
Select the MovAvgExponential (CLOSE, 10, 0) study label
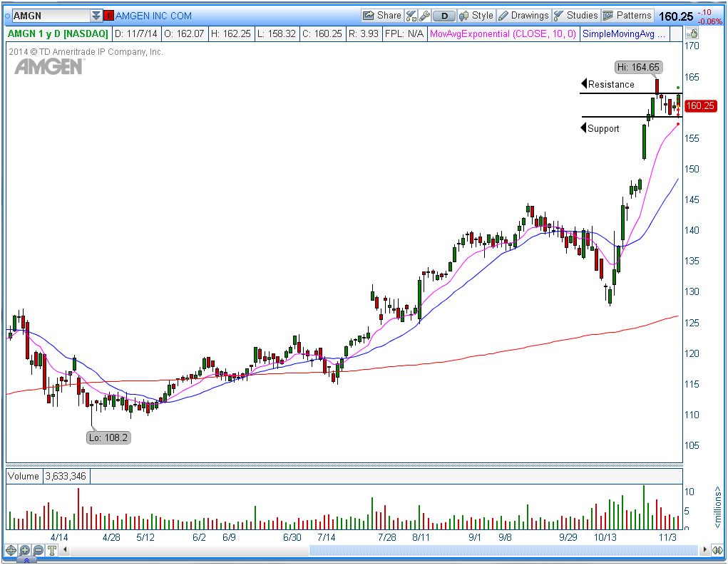503,34
